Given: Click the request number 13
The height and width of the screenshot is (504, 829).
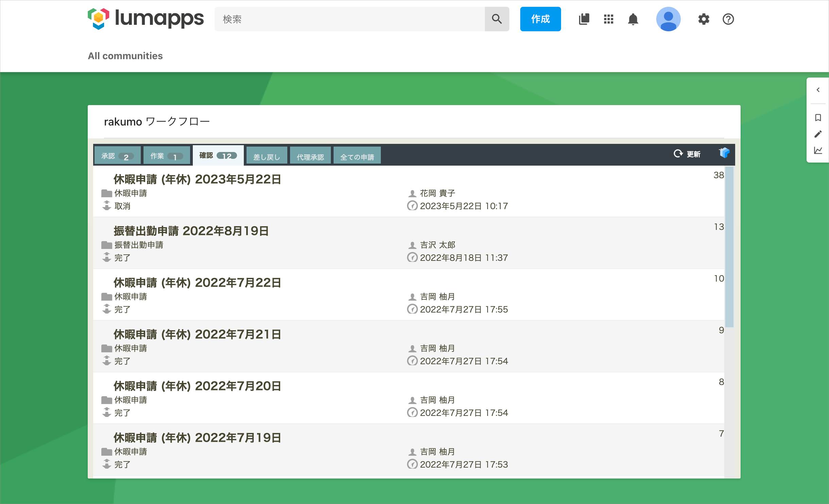Looking at the screenshot, I should pos(718,227).
